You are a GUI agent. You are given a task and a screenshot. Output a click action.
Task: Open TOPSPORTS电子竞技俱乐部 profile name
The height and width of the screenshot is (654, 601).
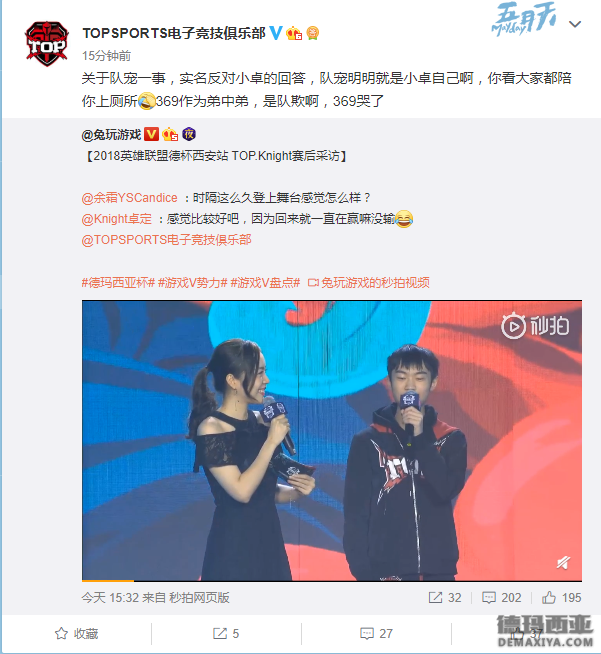174,33
